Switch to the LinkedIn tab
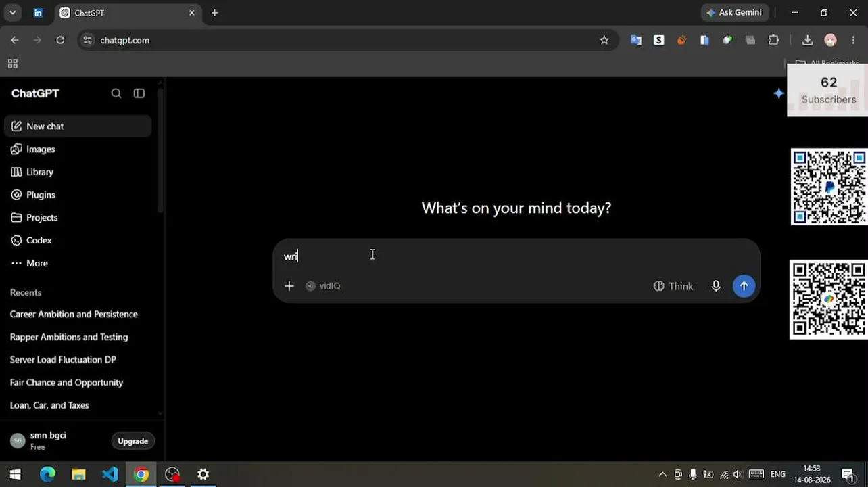Screen dimensions: 868x487 (x=38, y=13)
